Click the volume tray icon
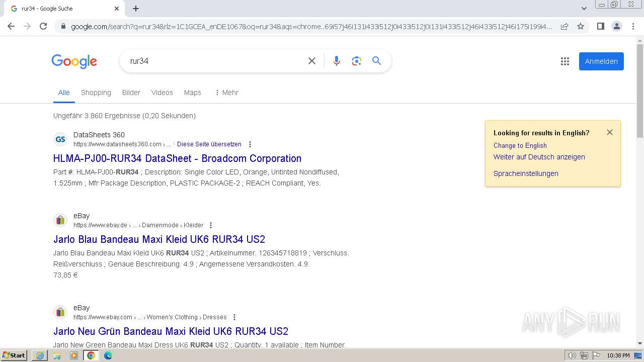Image resolution: width=644 pixels, height=362 pixels. click(x=572, y=355)
